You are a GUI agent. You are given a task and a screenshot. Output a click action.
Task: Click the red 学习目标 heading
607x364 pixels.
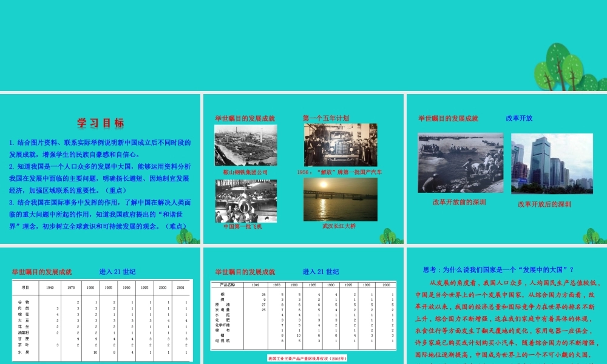tap(101, 123)
